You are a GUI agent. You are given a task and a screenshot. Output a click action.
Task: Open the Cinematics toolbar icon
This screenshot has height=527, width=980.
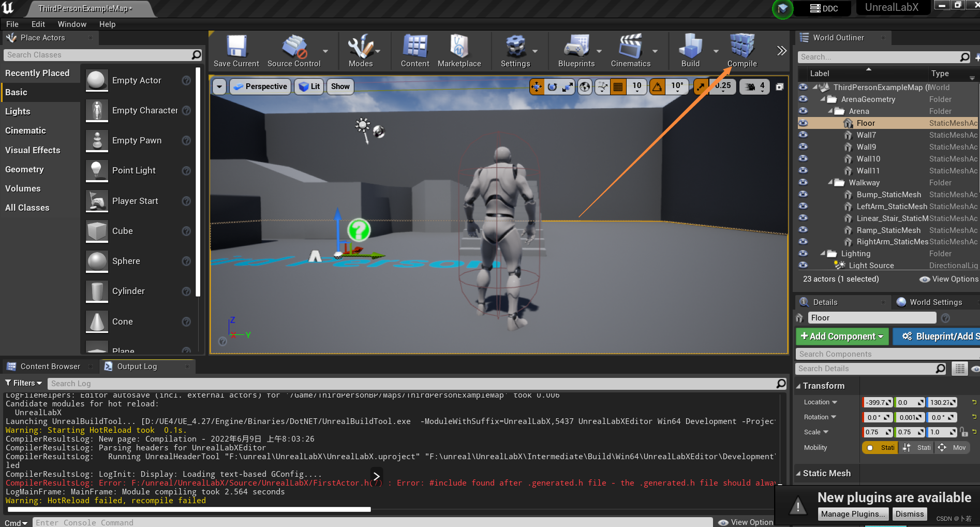pyautogui.click(x=631, y=50)
